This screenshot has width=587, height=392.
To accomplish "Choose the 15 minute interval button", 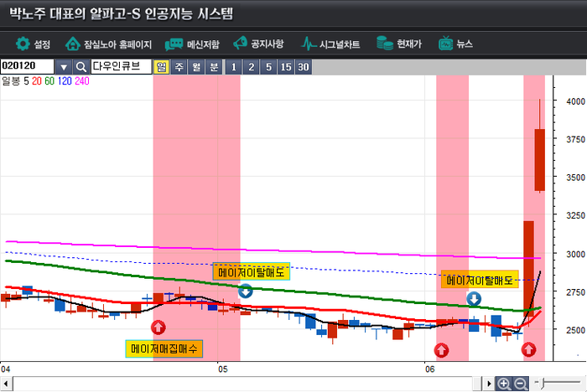I will point(286,67).
